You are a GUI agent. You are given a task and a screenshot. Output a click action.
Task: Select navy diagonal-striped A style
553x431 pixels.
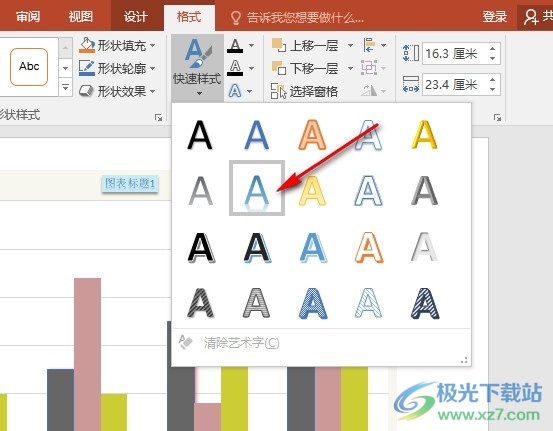425,303
